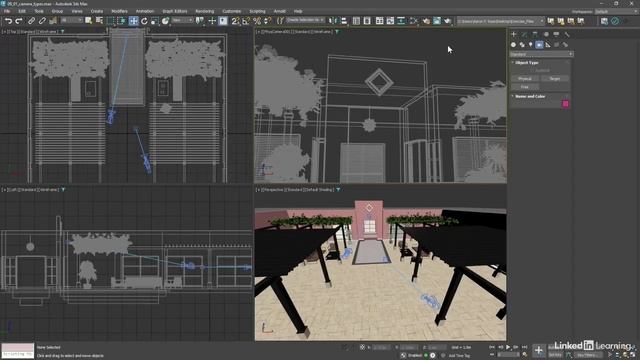Select the Systems category in Create panel

565,44
